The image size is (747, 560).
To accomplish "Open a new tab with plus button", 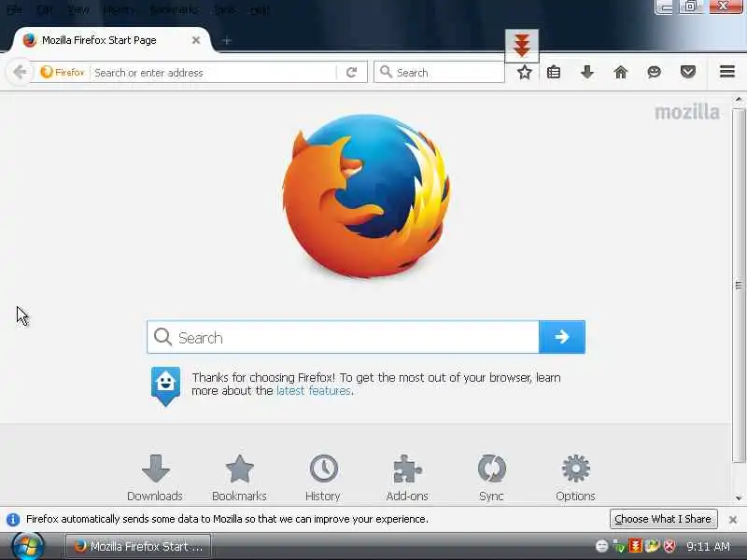I will (227, 41).
